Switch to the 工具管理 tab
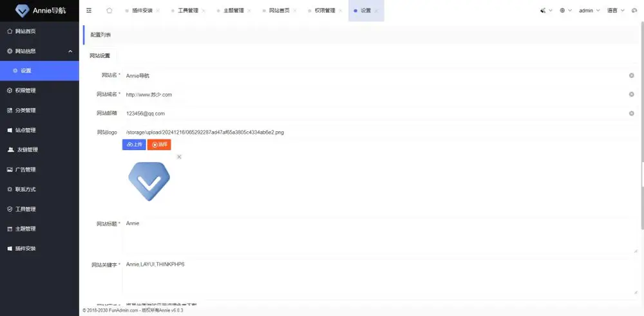The image size is (644, 316). [188, 11]
